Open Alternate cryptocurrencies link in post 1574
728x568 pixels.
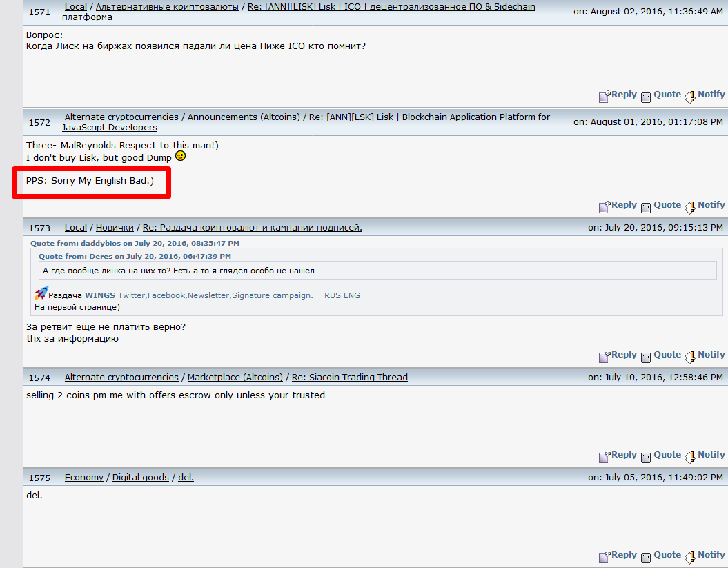point(121,377)
